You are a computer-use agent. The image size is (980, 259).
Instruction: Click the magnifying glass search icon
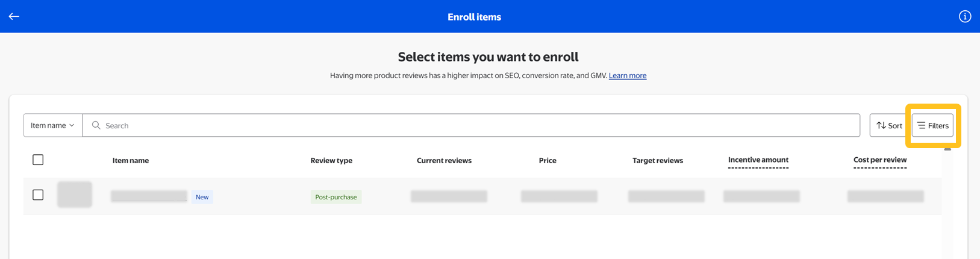pos(96,125)
